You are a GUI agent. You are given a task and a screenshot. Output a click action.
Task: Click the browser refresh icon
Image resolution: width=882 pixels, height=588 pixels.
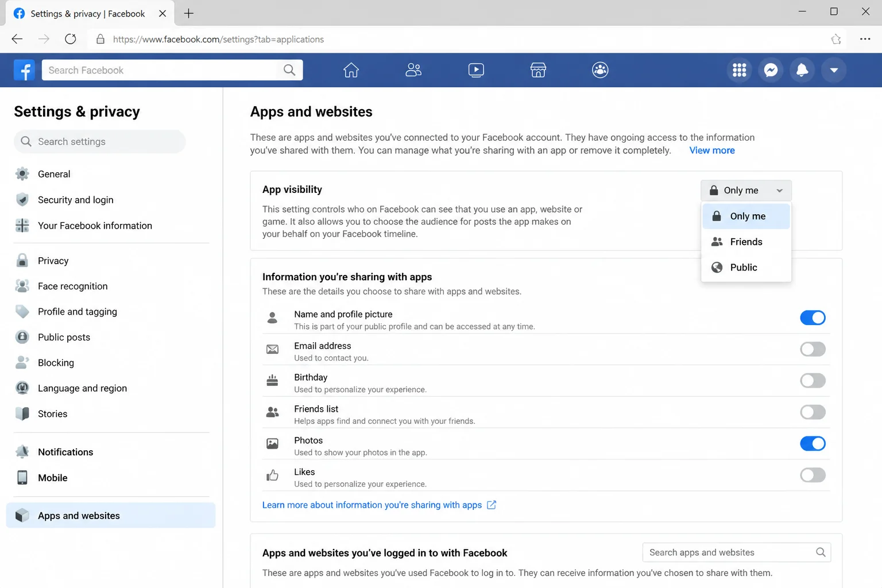coord(71,39)
